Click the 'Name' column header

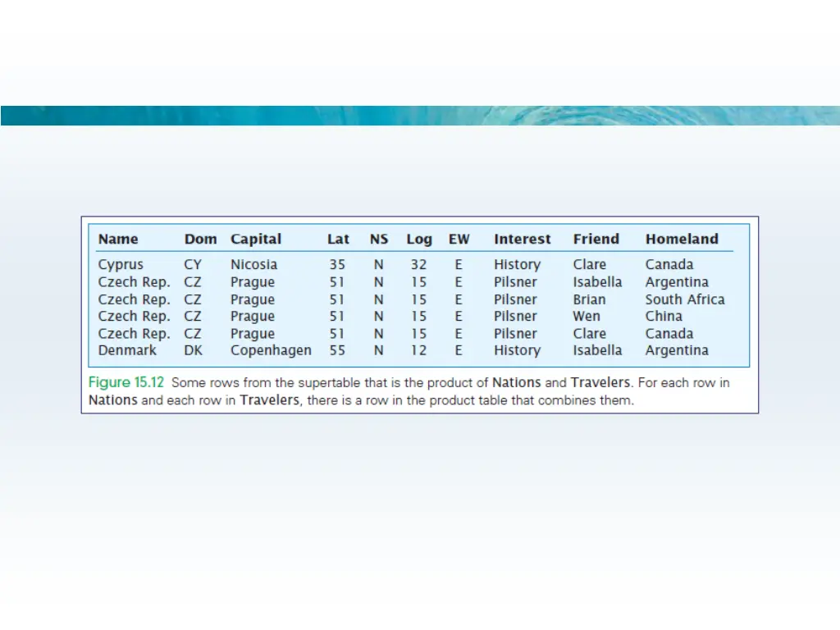[x=118, y=239]
